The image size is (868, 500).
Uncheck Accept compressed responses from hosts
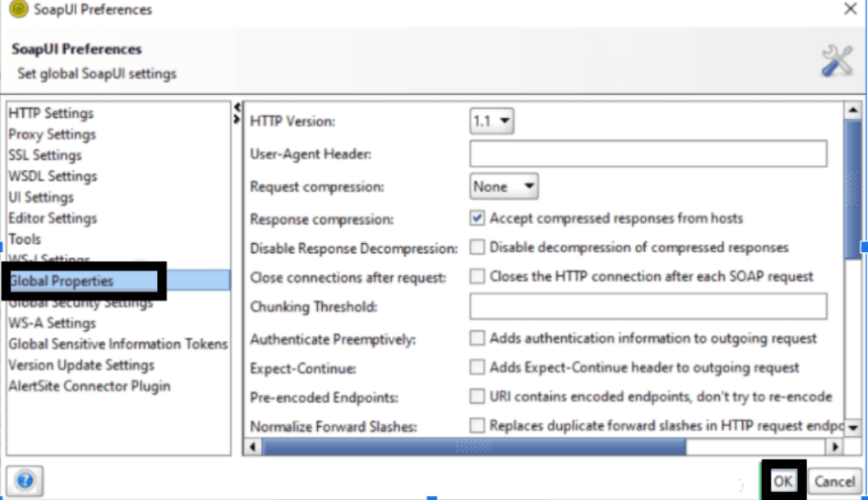pyautogui.click(x=477, y=218)
